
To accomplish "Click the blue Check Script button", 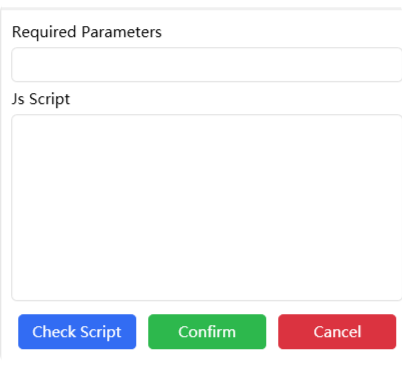I will 77,332.
